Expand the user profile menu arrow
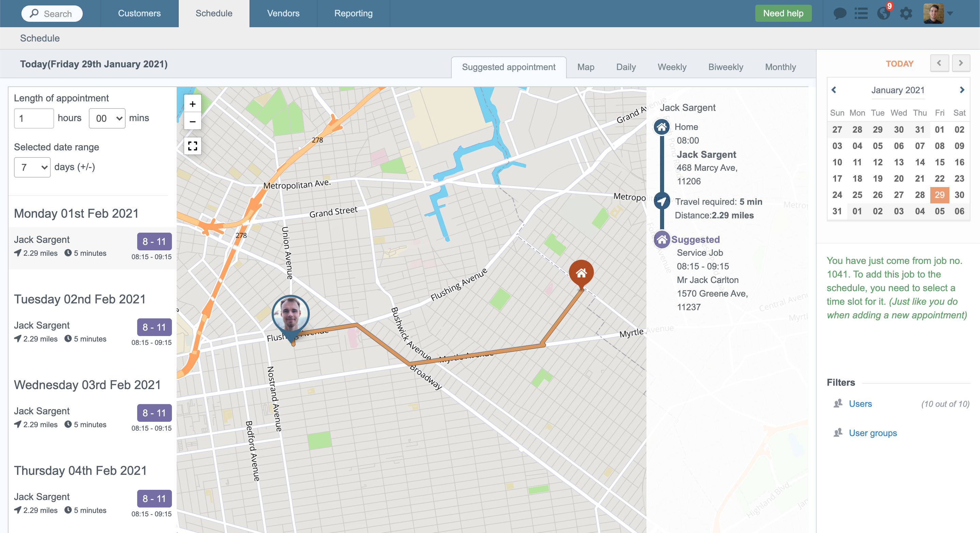The width and height of the screenshot is (980, 533). click(x=950, y=14)
